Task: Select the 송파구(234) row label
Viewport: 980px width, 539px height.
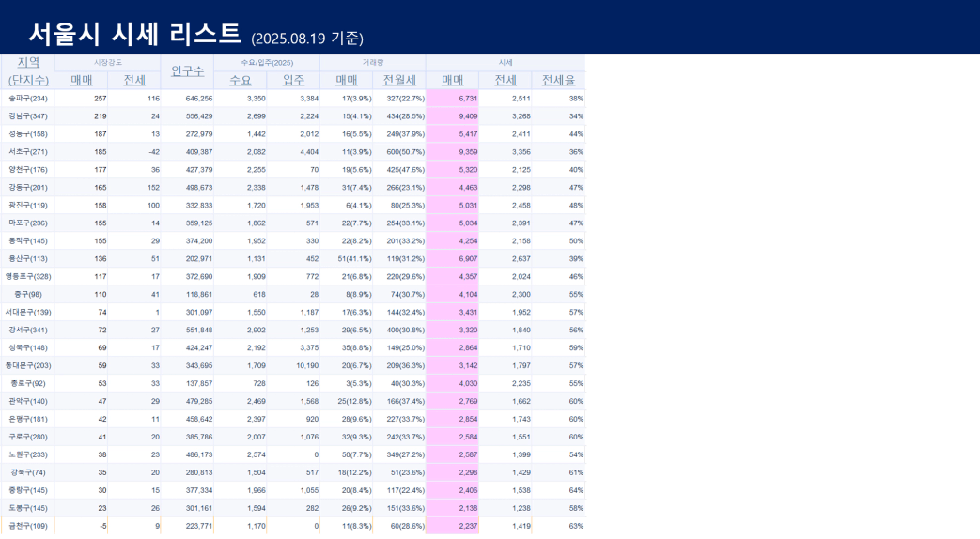Action: coord(27,98)
